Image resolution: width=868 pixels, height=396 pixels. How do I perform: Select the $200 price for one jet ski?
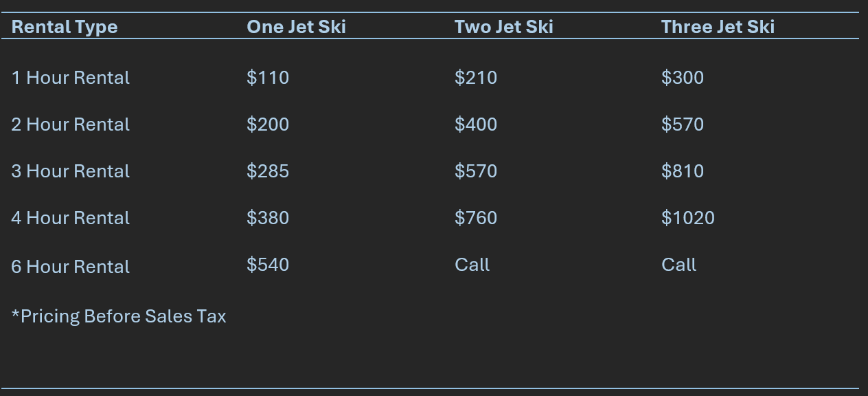coord(268,124)
